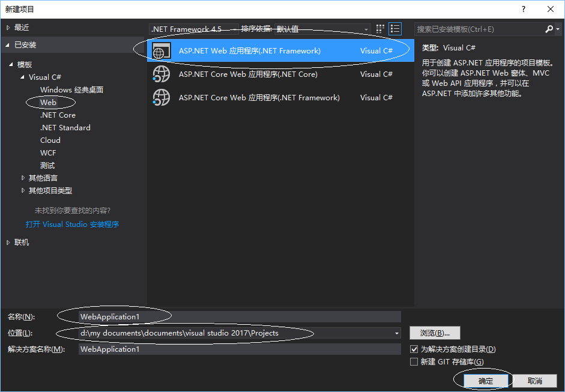This screenshot has height=392, width=565.
Task: Open the help question mark button
Action: pos(524,10)
